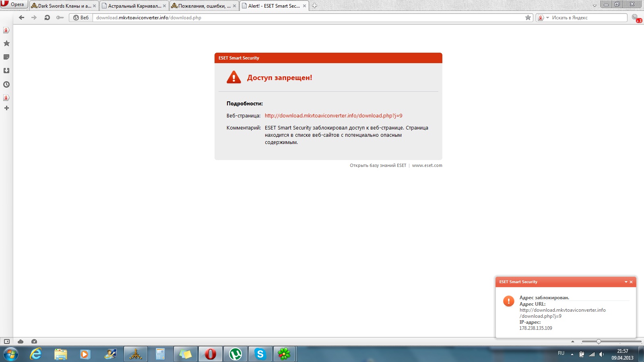Go back to previous page

[x=22, y=18]
